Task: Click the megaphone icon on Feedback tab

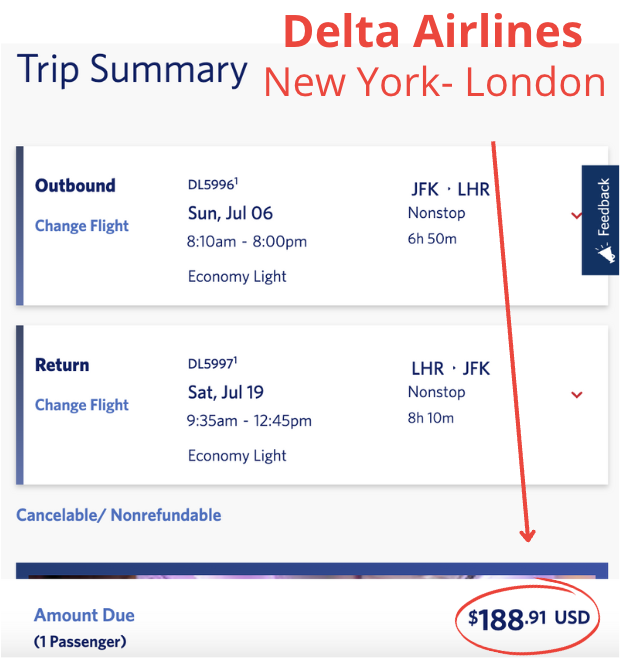Action: (606, 255)
